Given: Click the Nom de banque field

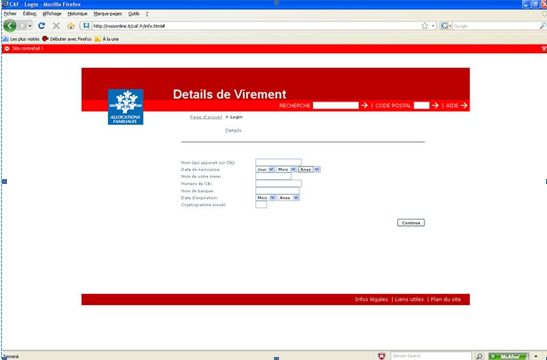Looking at the screenshot, I should point(277,190).
